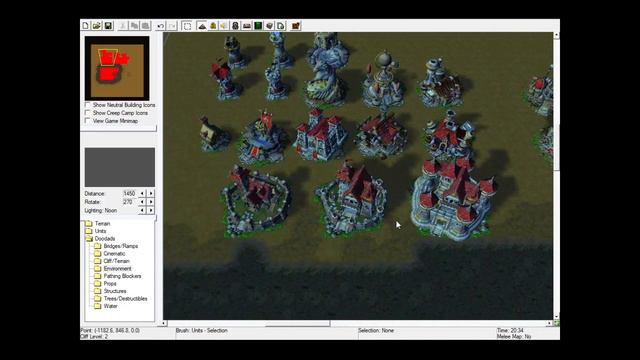The height and width of the screenshot is (360, 640).
Task: Click the Distance value field 1450
Action: (x=129, y=193)
